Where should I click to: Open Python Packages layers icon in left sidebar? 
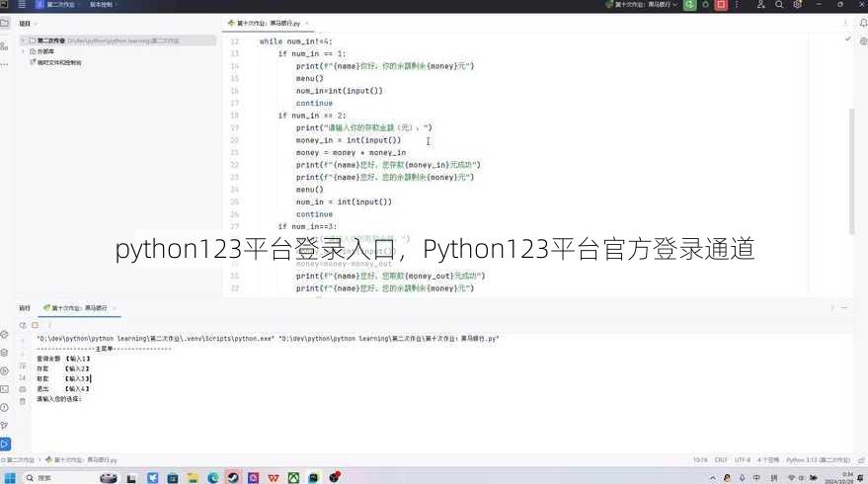click(4, 353)
